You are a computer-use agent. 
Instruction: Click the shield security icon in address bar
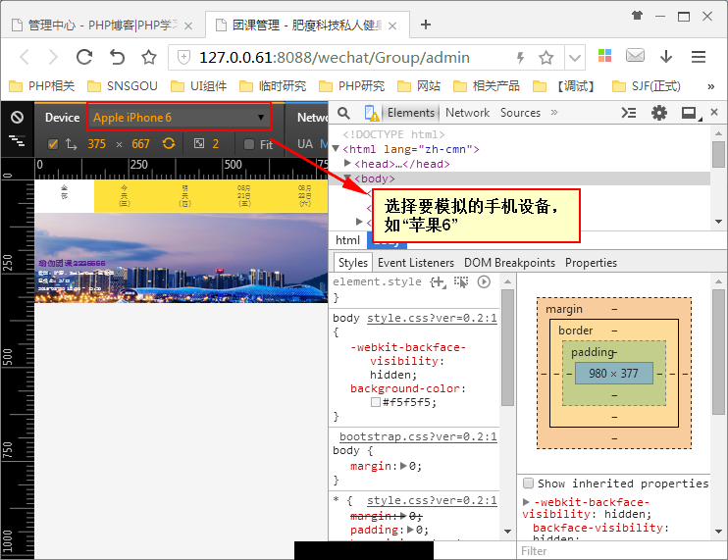click(x=184, y=58)
